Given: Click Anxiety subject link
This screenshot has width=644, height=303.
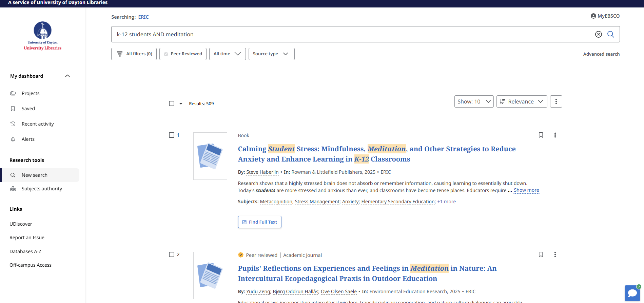Looking at the screenshot, I should [x=350, y=202].
